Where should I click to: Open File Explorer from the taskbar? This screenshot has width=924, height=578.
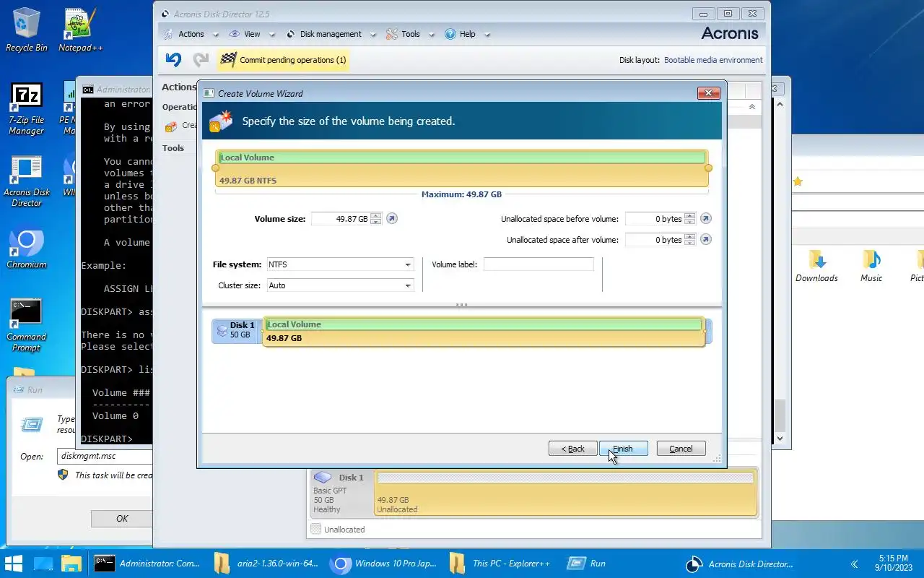pyautogui.click(x=70, y=564)
